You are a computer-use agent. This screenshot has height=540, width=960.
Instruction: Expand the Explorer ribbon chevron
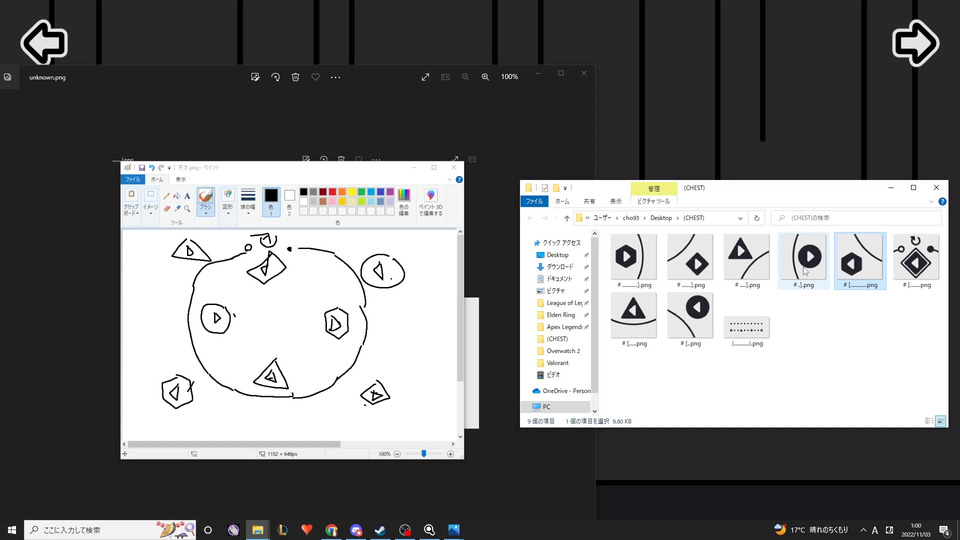click(x=931, y=201)
